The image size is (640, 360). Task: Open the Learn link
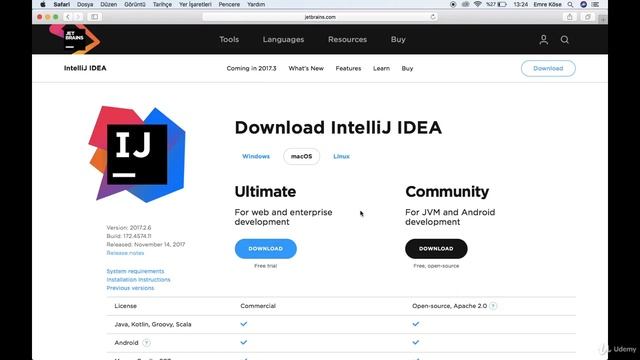(381, 68)
